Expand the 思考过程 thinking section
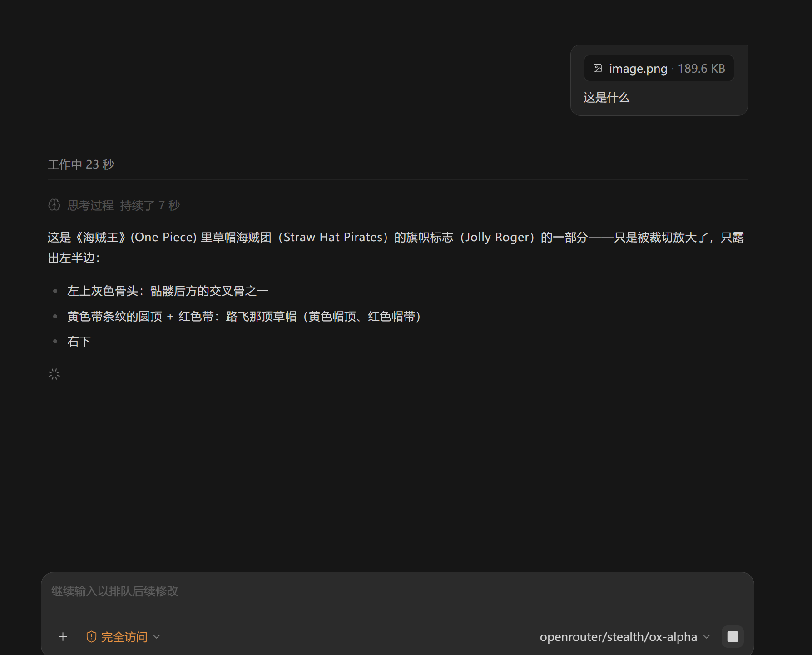The image size is (812, 655). (114, 205)
